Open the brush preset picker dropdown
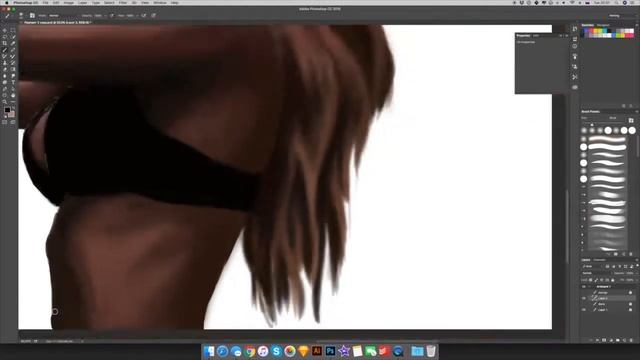The image size is (640, 360). point(21,16)
